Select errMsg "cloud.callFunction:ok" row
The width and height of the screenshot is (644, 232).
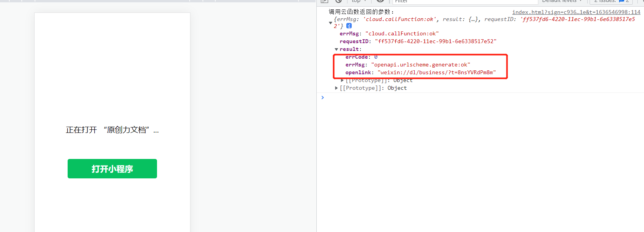389,34
